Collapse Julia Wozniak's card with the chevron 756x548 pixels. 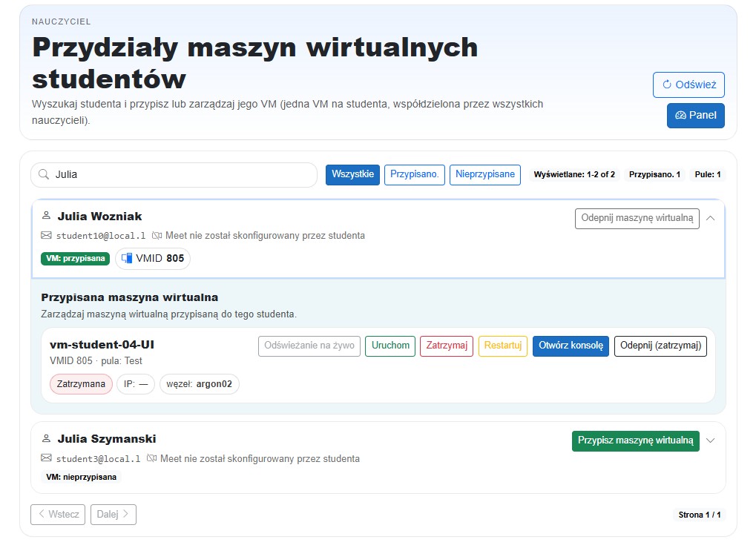[x=710, y=218]
